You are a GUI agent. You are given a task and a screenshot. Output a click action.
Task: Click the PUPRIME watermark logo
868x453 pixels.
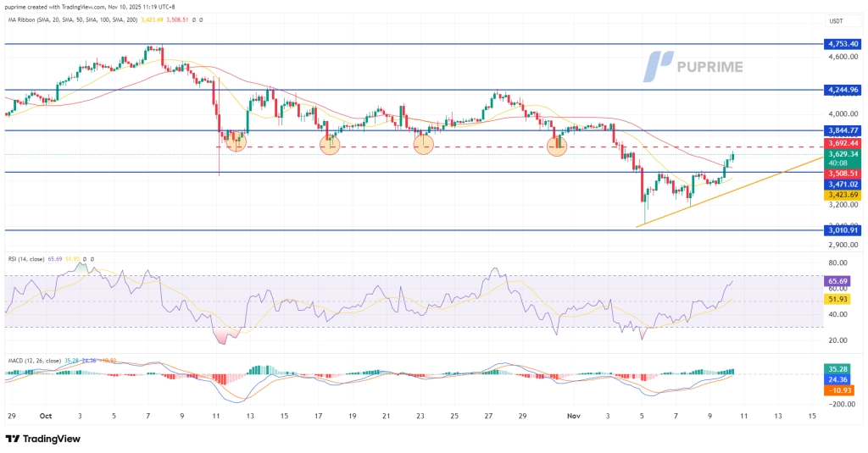click(x=697, y=65)
